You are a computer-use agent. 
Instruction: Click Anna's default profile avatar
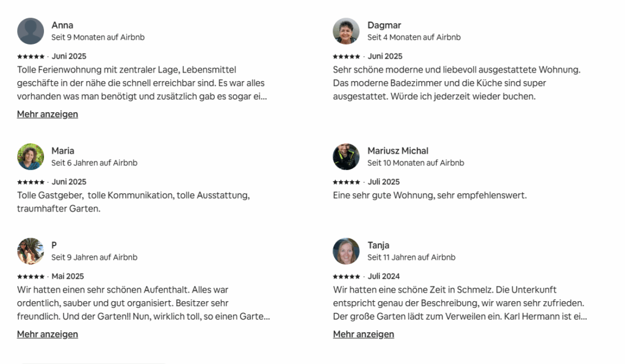point(31,31)
